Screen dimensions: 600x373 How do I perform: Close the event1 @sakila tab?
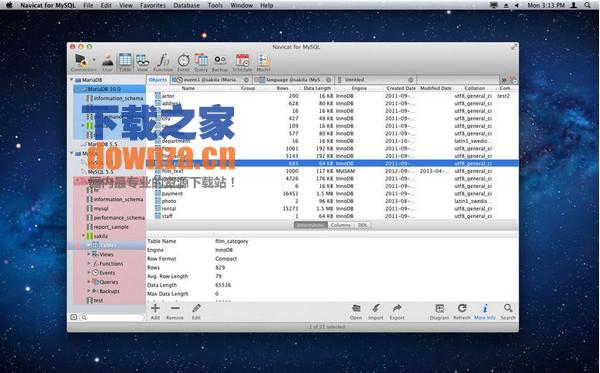coord(246,80)
